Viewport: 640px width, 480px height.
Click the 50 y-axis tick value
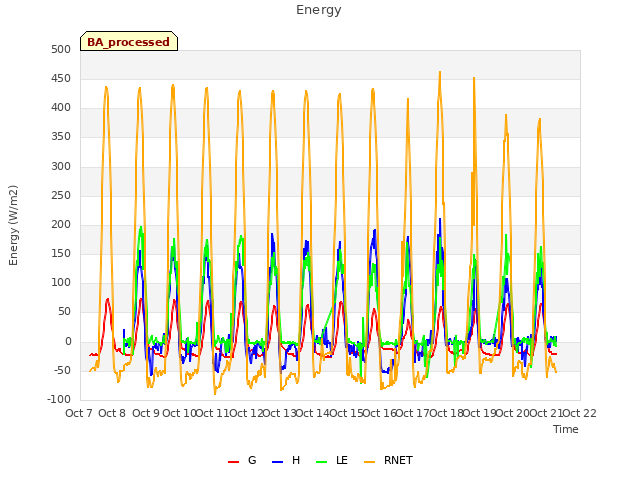[x=64, y=312]
